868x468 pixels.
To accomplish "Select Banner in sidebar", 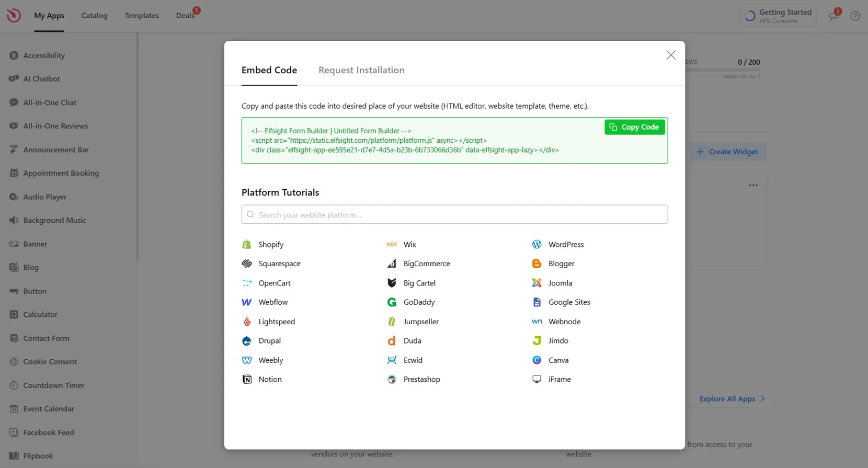I will point(35,244).
